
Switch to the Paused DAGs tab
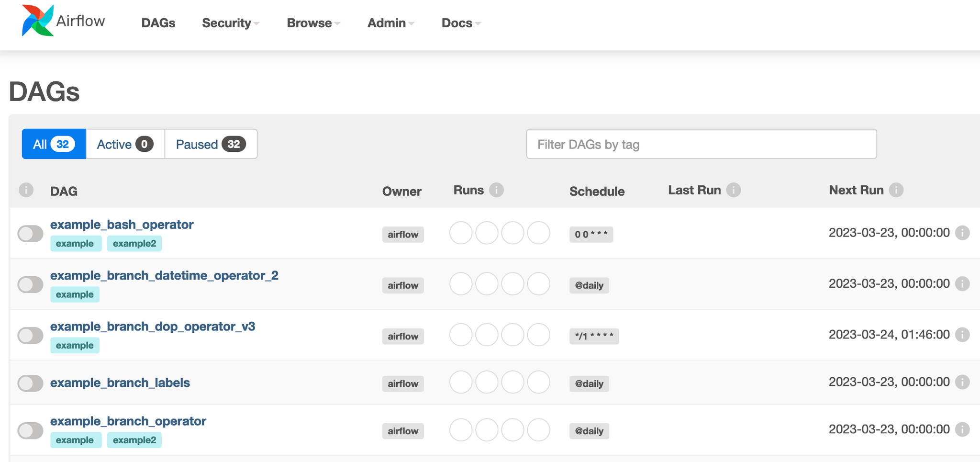pyautogui.click(x=211, y=144)
